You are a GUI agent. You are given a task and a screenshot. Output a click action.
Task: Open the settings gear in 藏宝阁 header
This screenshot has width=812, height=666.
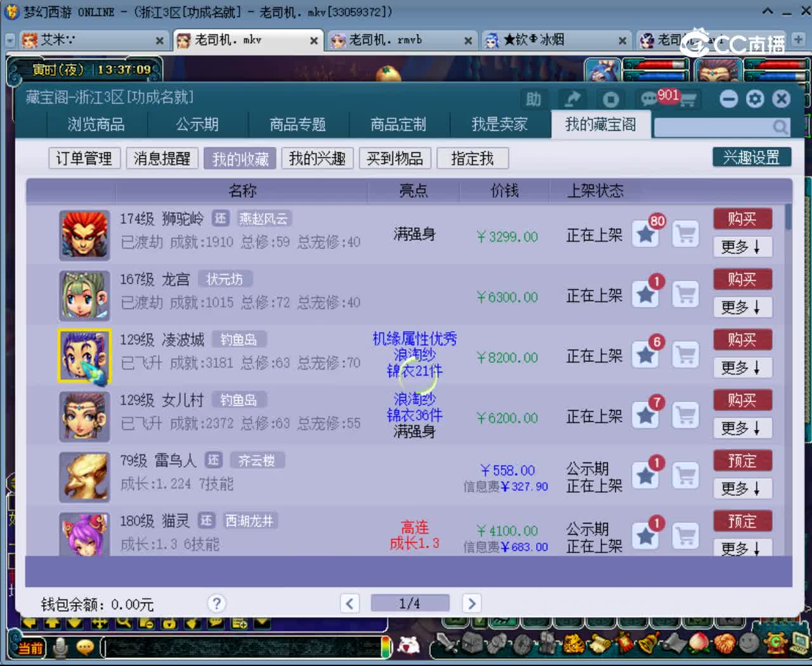[x=755, y=98]
